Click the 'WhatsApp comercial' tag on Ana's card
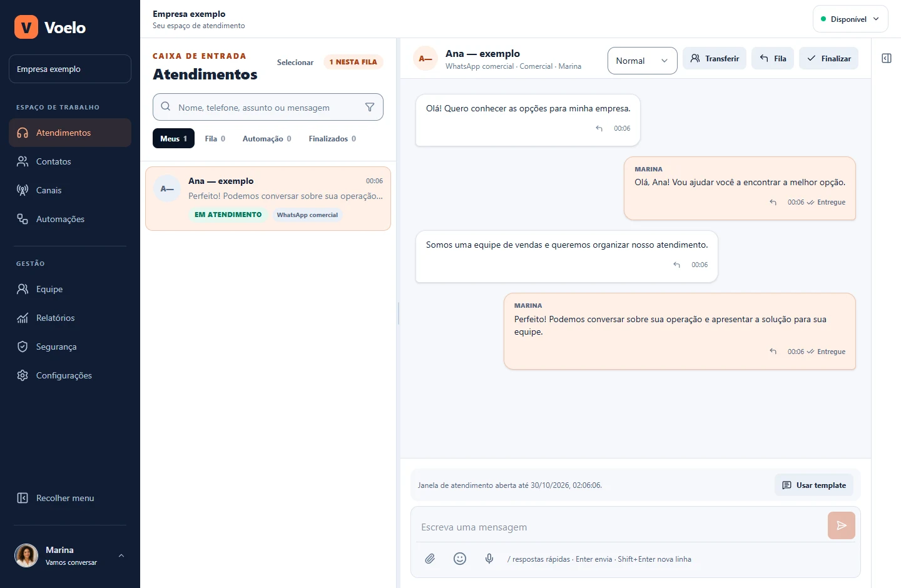The image size is (901, 588). [307, 215]
